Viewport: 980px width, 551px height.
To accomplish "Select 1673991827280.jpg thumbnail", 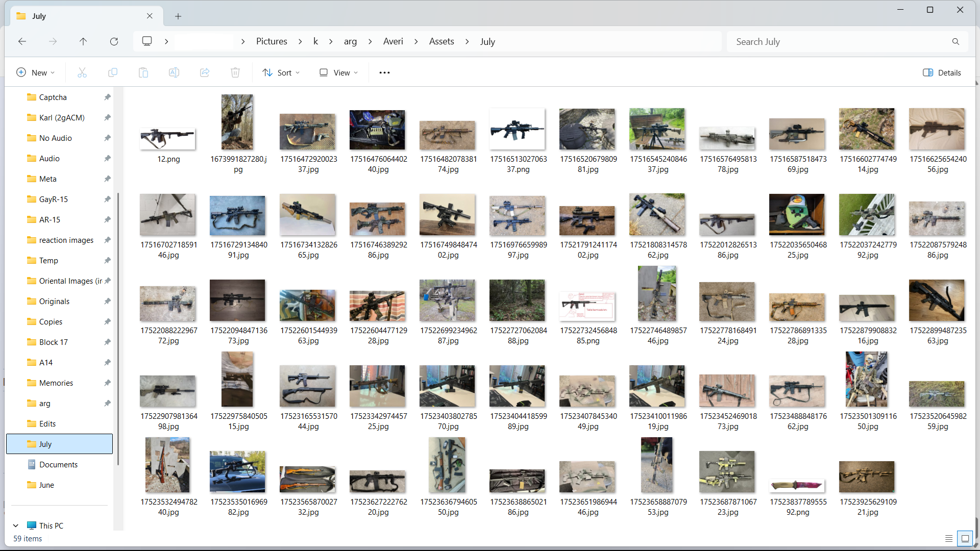I will coord(237,122).
